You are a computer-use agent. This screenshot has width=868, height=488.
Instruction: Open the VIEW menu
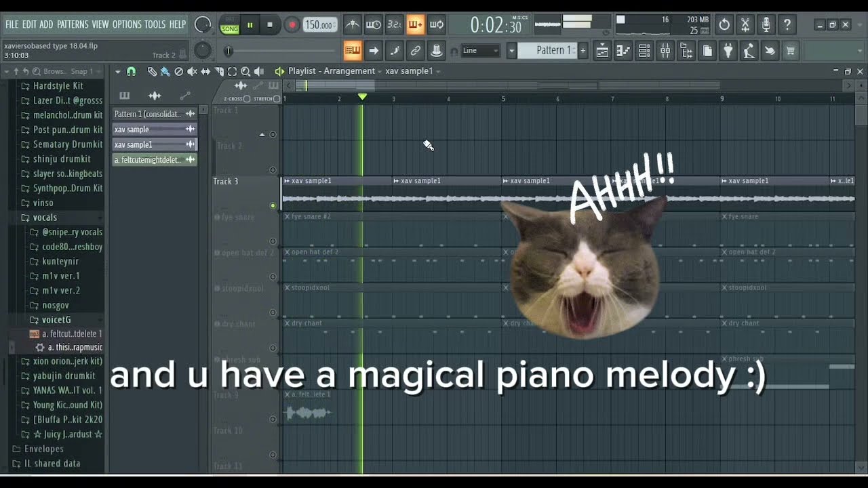(100, 24)
